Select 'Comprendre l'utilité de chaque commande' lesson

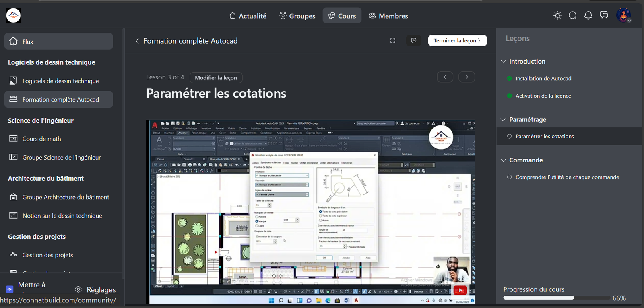[x=567, y=177]
